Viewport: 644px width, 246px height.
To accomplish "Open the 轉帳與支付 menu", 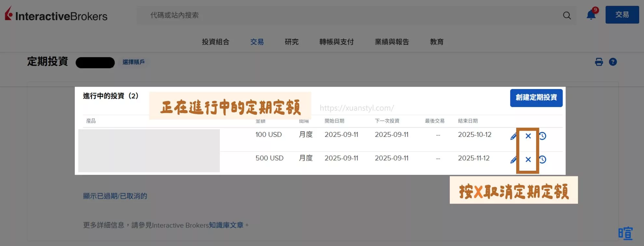I will (336, 42).
